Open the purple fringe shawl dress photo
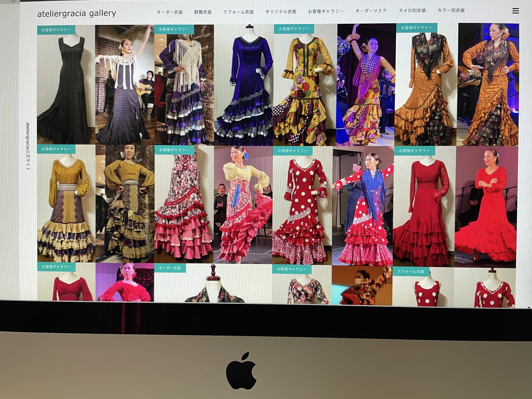 point(184,85)
